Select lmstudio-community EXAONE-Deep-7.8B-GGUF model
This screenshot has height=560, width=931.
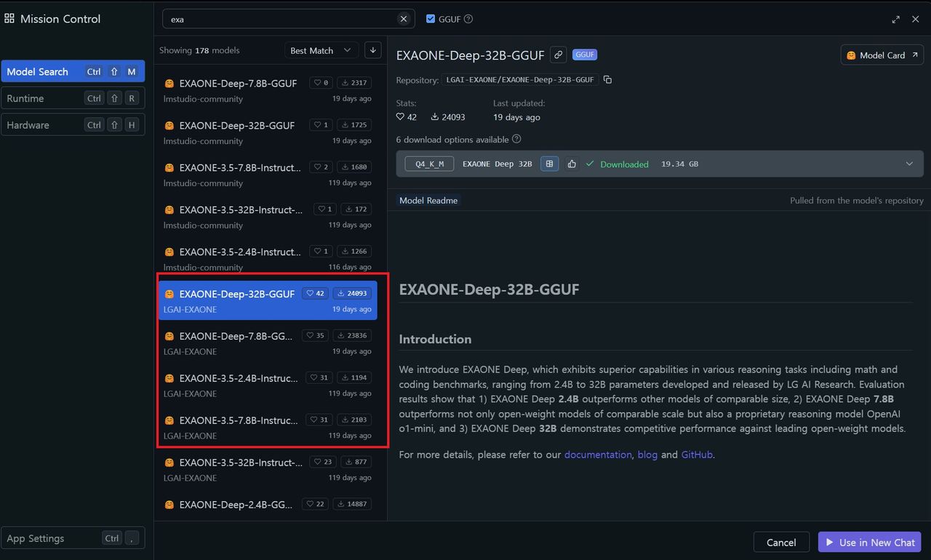(268, 90)
